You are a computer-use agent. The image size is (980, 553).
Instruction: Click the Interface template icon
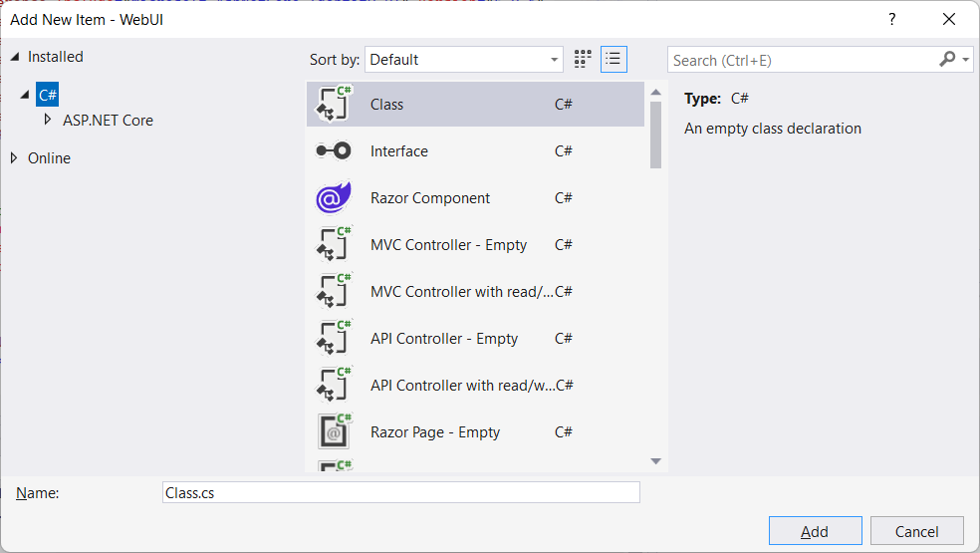(334, 150)
